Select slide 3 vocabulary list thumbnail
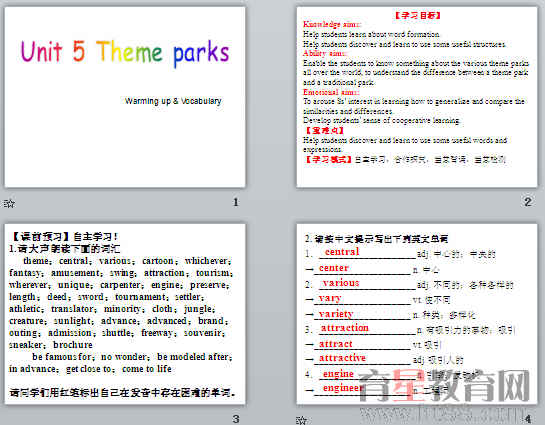This screenshot has width=545, height=425. (x=125, y=314)
